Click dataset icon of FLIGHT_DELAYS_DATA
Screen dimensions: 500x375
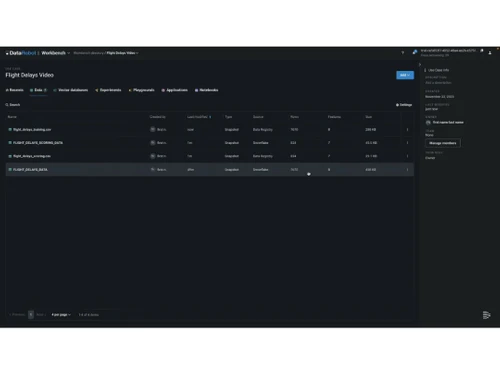point(10,169)
